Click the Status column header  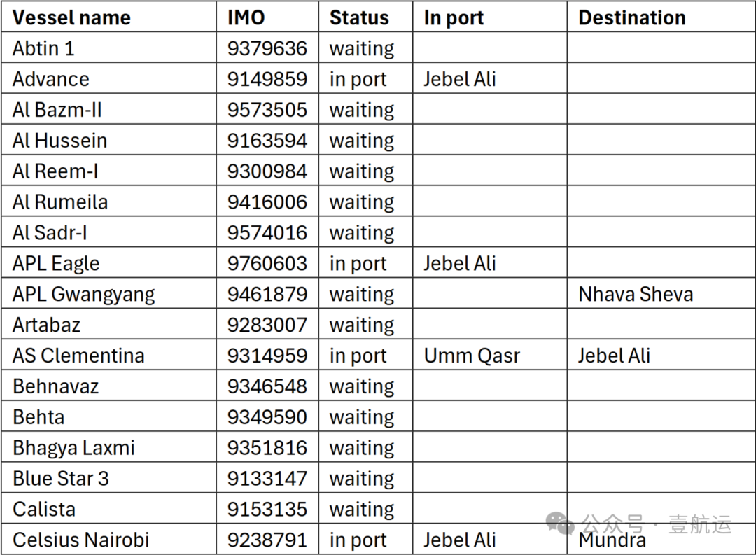359,17
